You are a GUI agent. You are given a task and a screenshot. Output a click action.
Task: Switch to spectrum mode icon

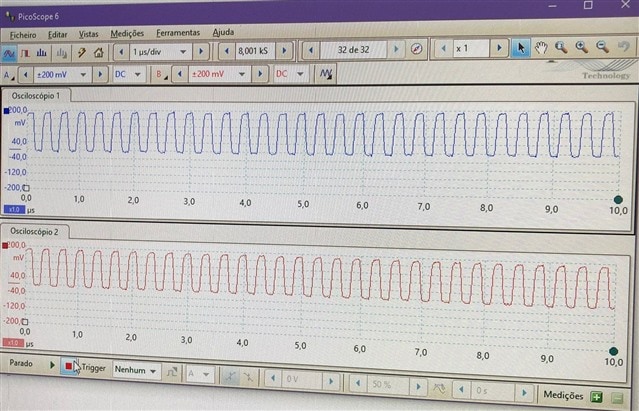coord(42,53)
